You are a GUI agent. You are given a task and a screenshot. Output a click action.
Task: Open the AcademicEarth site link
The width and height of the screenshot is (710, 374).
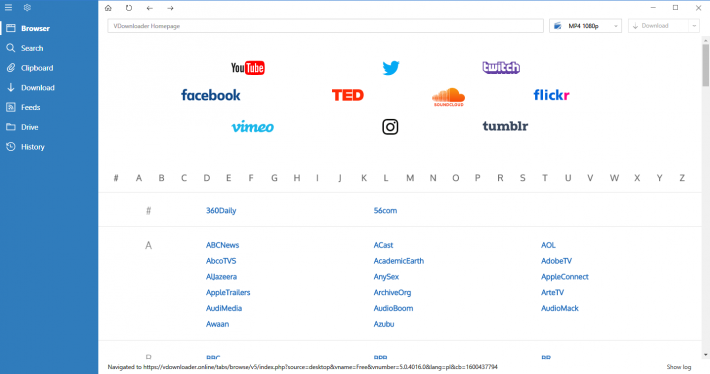coord(399,261)
